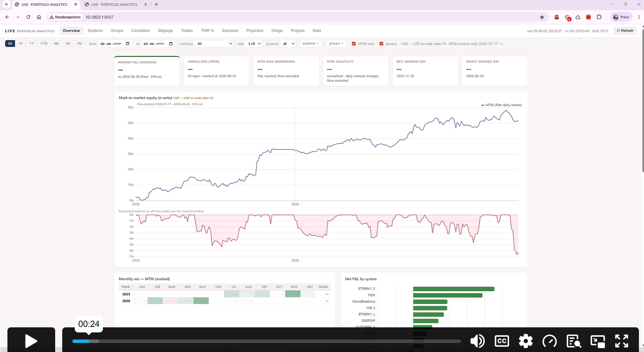Open the systems filter dropdown
644x352 pixels.
(311, 43)
